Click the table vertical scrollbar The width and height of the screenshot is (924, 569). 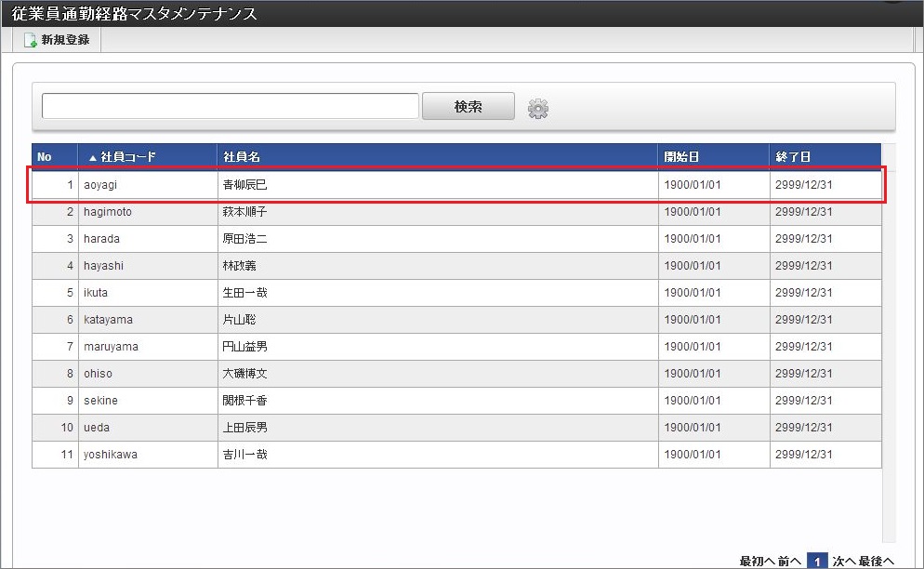click(x=889, y=342)
